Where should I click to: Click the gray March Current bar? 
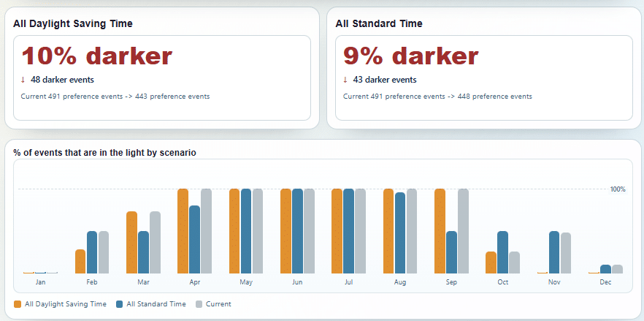156,243
